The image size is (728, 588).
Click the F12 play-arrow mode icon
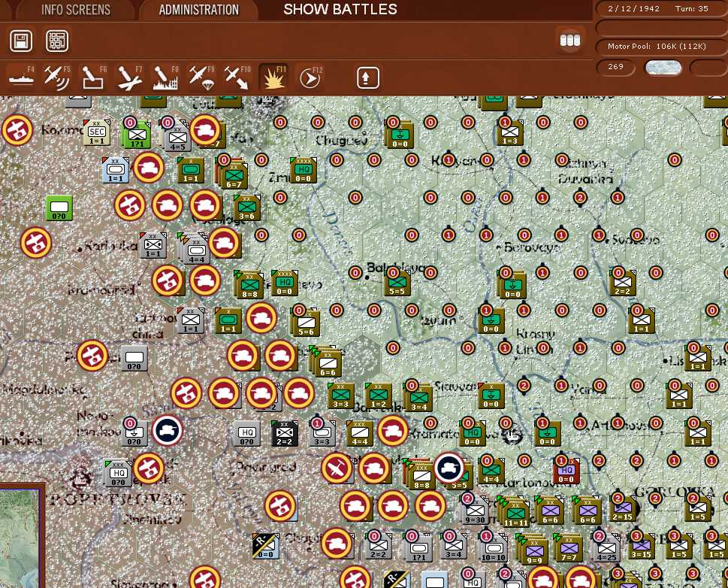pos(310,76)
